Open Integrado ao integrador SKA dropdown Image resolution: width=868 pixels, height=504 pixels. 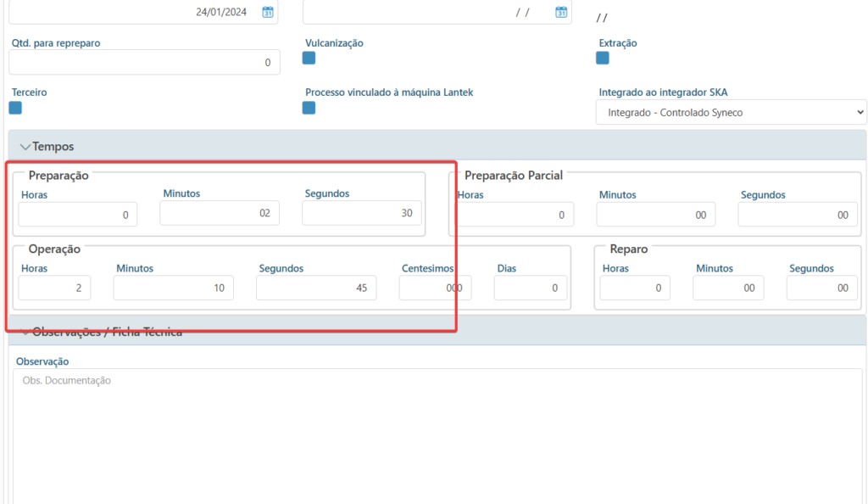(732, 113)
